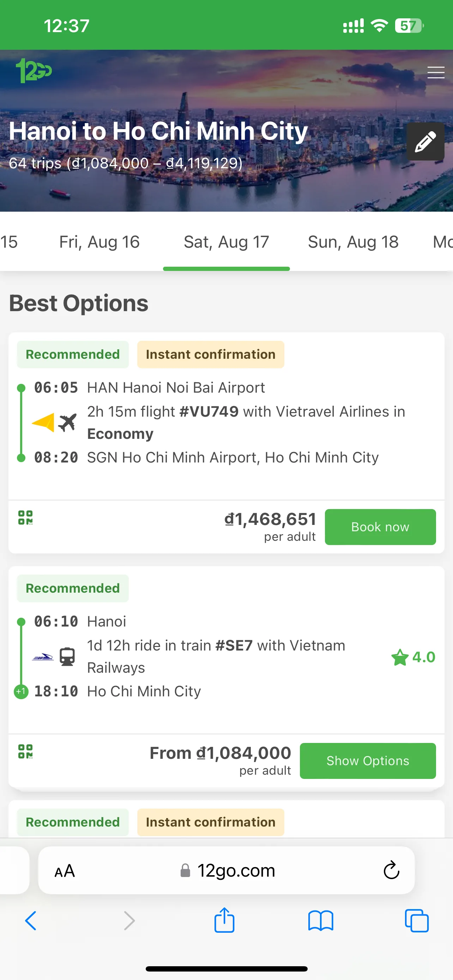Select the Fri, Aug 16 date tab
Viewport: 453px width, 980px height.
[x=99, y=242]
